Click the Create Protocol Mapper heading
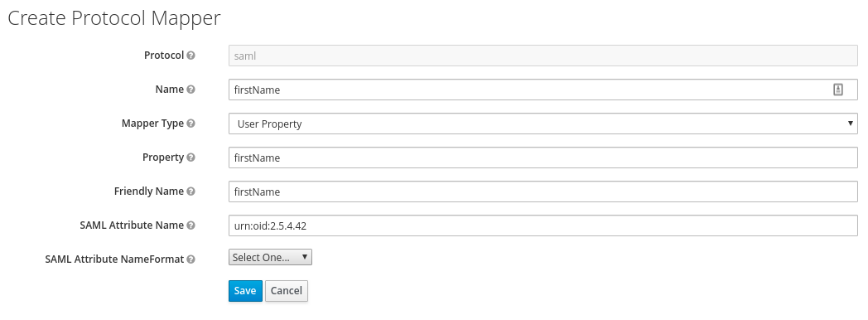Screen dimensions: 868x320 pos(113,18)
